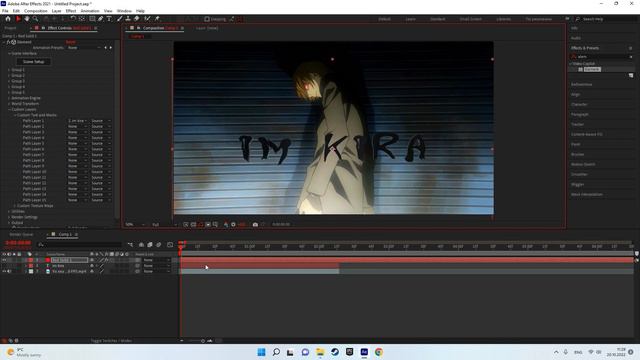Open Path Layer 5 Source dropdown
Image resolution: width=640 pixels, height=360 pixels.
[x=101, y=144]
